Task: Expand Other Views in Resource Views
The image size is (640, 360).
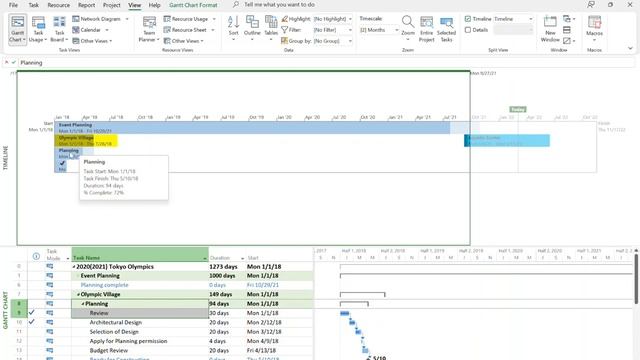Action: tap(183, 41)
